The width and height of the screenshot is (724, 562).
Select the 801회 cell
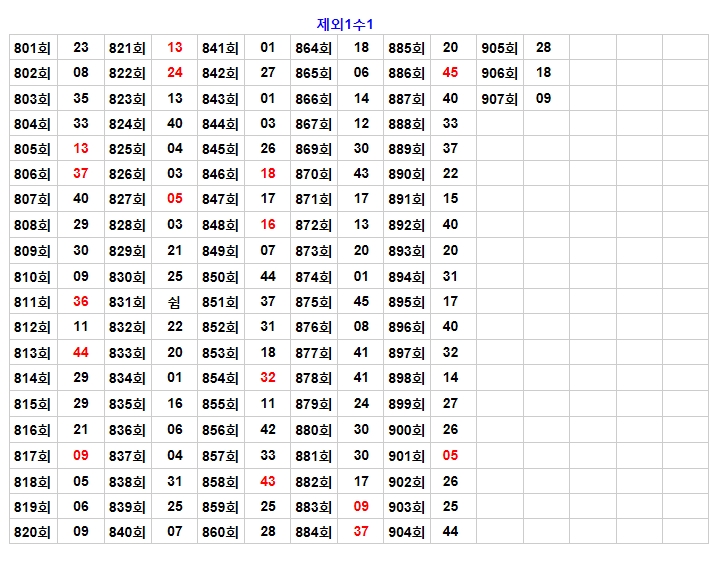(x=33, y=48)
